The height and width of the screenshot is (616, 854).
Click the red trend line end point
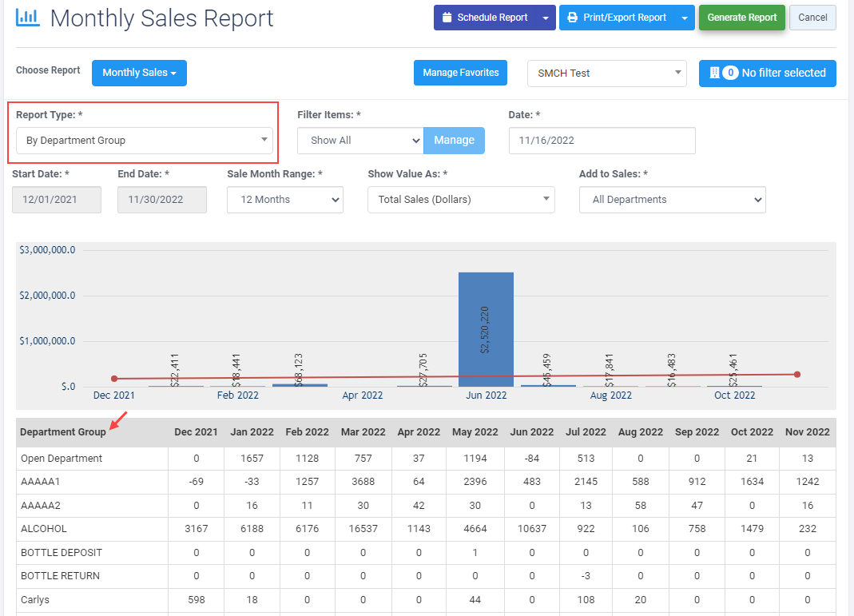[x=797, y=374]
